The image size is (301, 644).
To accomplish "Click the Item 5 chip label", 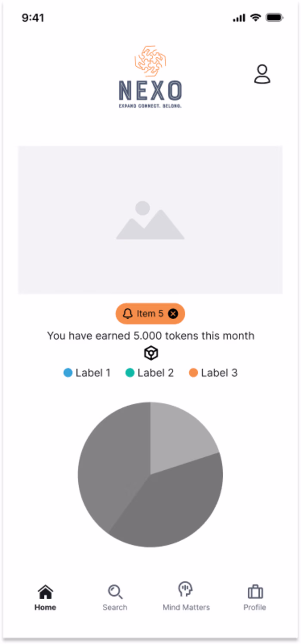I will tap(150, 314).
